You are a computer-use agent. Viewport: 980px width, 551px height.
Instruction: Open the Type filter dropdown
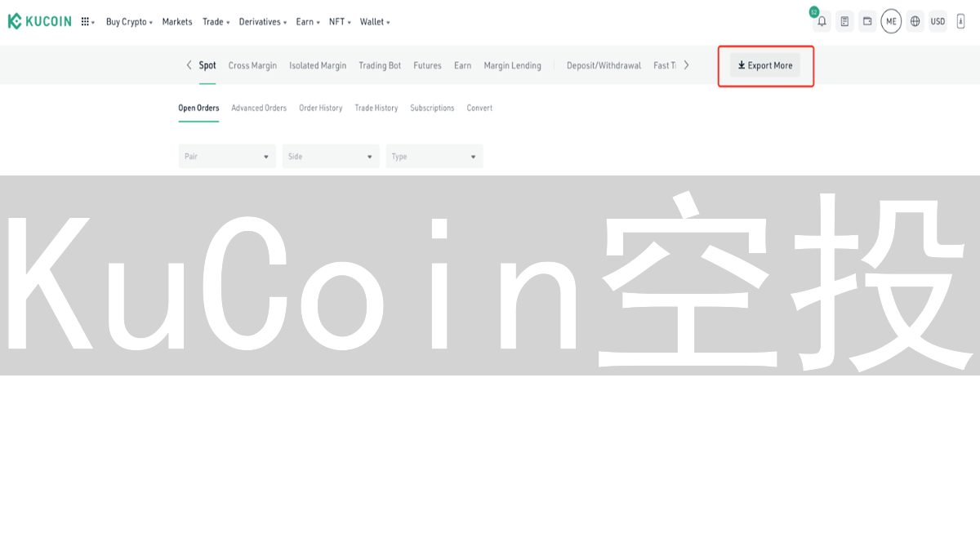[x=434, y=157]
